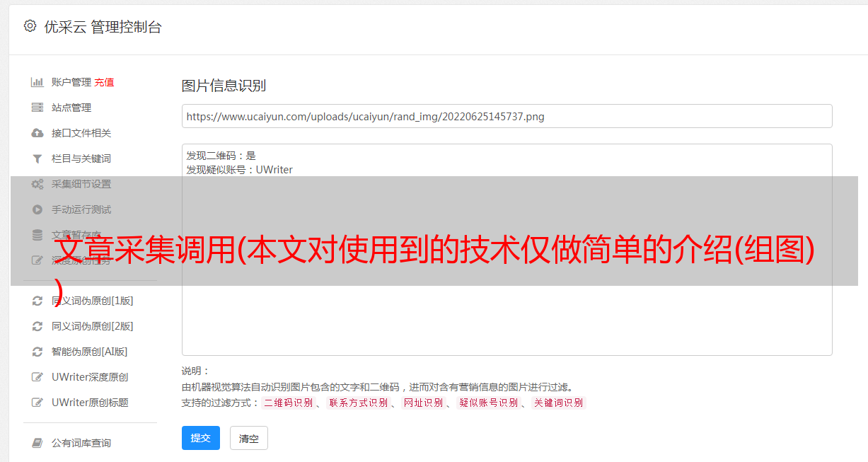
Task: Open 同义词伪原创[2版] menu item
Action: (92, 326)
